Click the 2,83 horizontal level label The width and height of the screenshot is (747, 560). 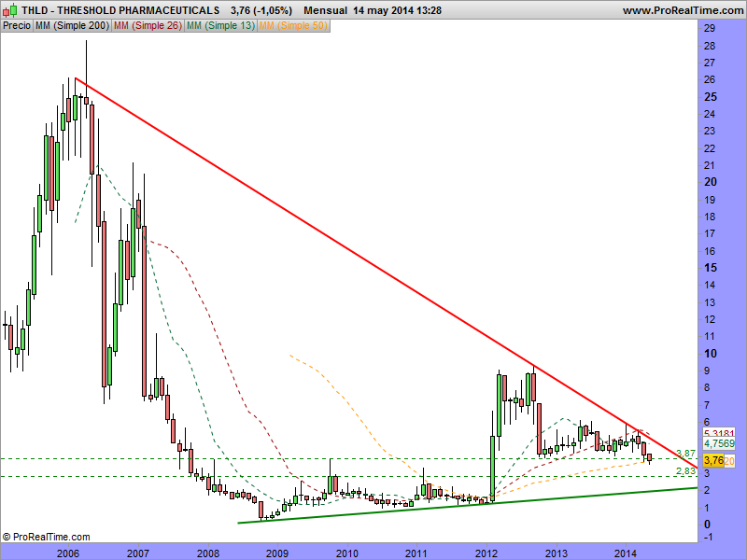(686, 471)
